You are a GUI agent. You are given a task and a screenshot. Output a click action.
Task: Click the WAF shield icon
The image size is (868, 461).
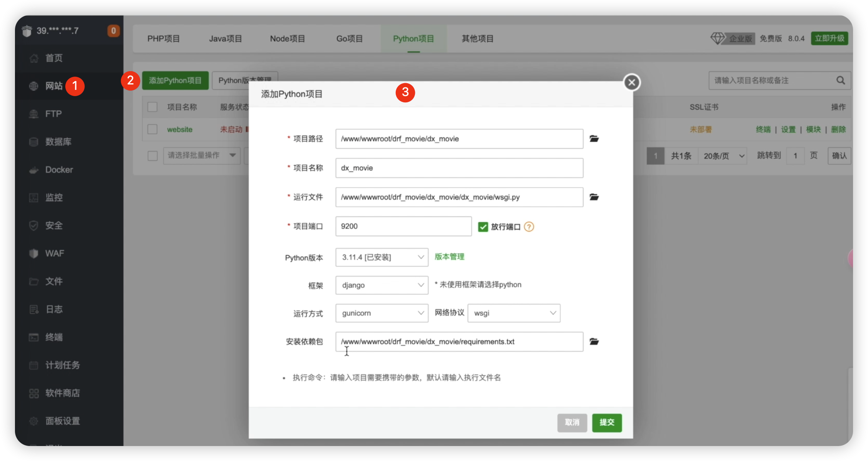[x=34, y=253]
